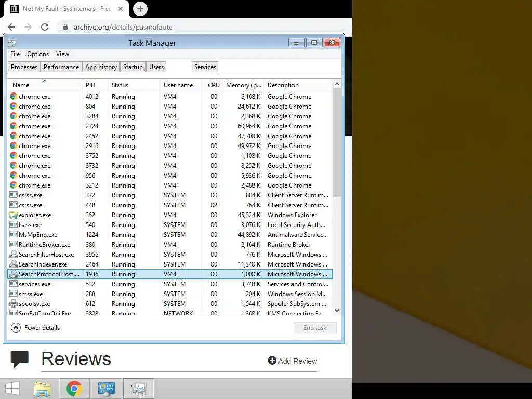Sort by the User name column header

(181, 85)
